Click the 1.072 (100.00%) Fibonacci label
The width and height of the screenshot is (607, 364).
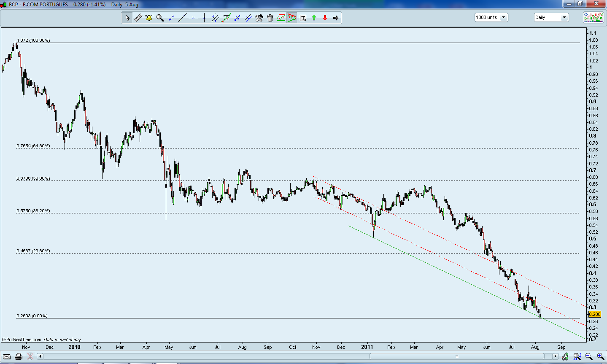(33, 40)
